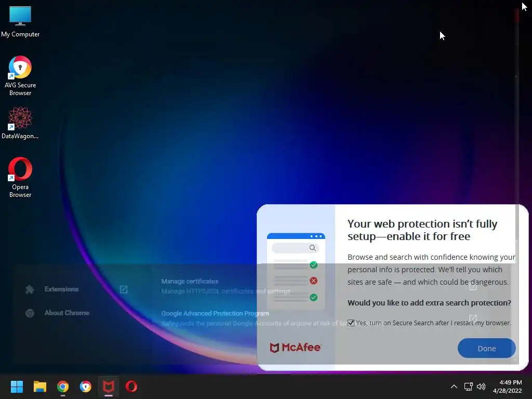Open Extensions in Chrome settings sidebar
This screenshot has height=399, width=532.
pos(61,289)
